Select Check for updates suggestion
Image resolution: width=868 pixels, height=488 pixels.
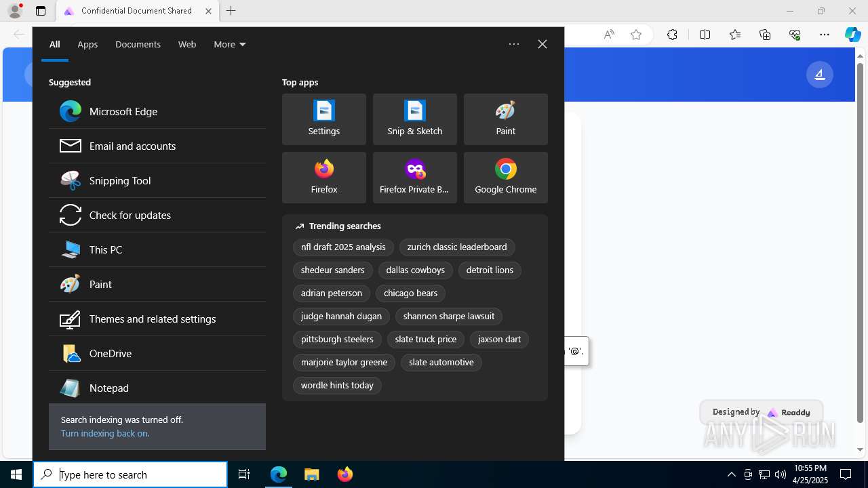point(157,215)
